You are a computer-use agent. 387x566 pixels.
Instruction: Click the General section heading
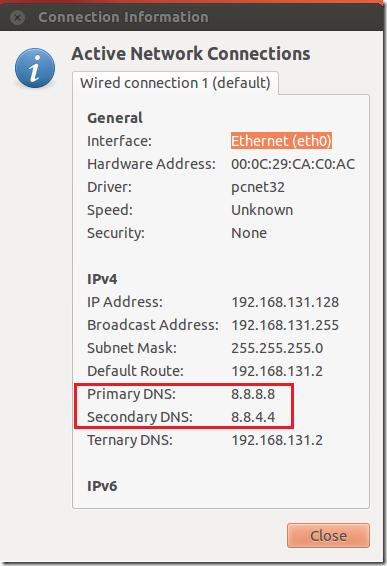(x=115, y=118)
